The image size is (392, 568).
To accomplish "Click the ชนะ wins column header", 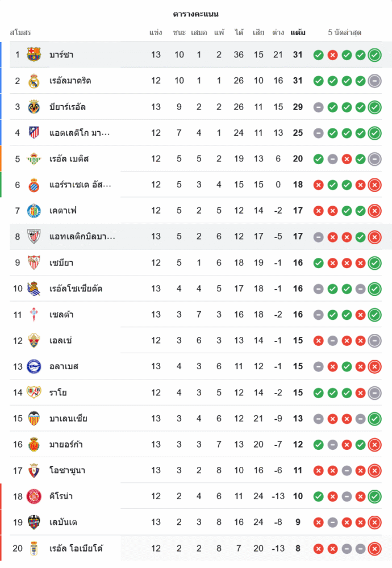I will (x=180, y=33).
